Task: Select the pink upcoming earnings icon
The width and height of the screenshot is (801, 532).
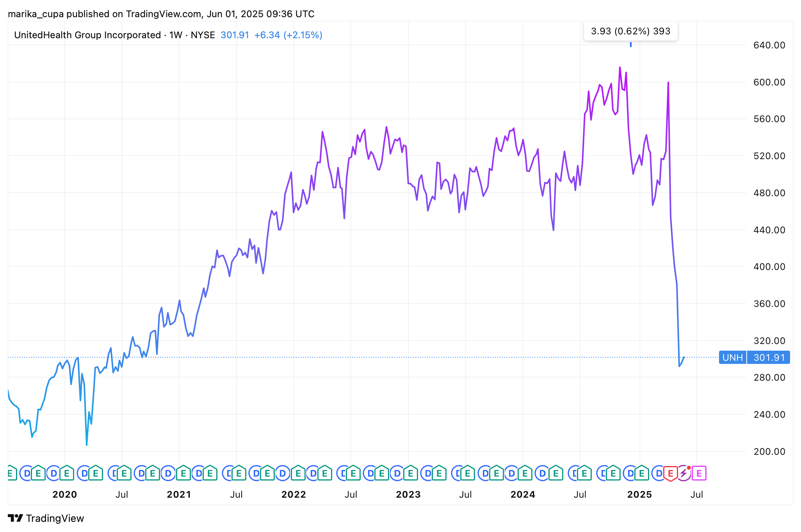Action: [x=699, y=473]
